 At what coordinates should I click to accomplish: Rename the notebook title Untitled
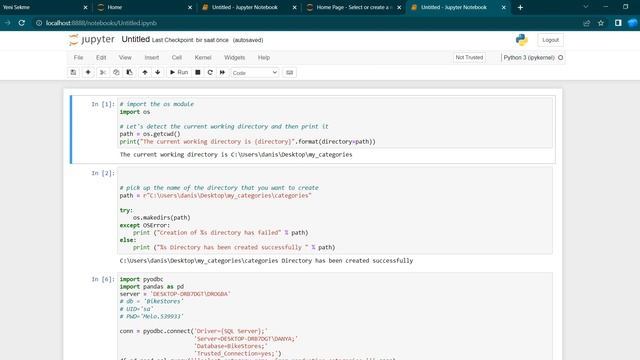(x=136, y=39)
